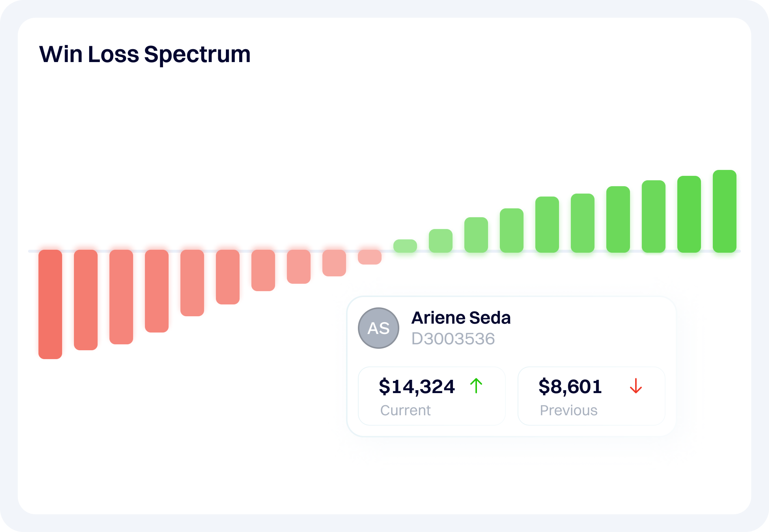Click the fourth red bar from left
The width and height of the screenshot is (769, 532).
157,291
